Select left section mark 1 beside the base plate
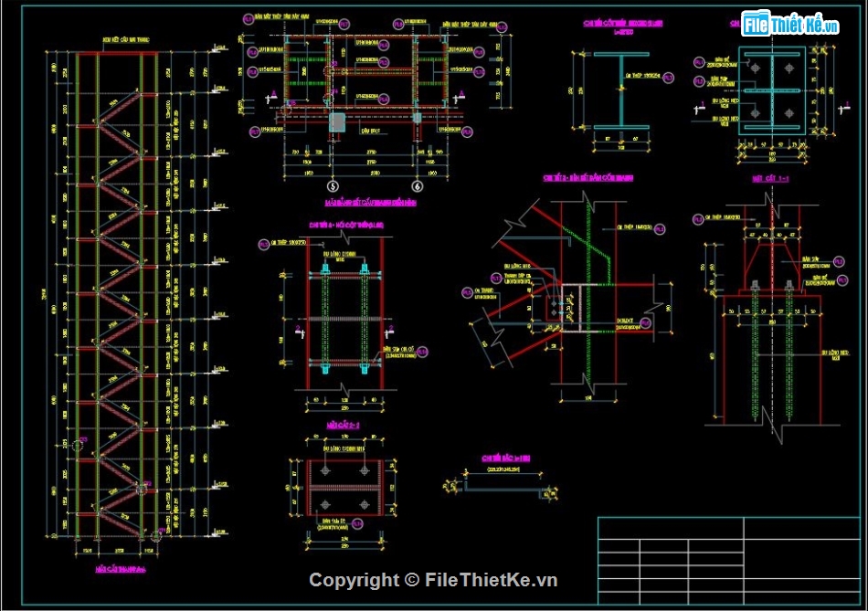Viewport: 868px width, 611px height. [x=700, y=109]
